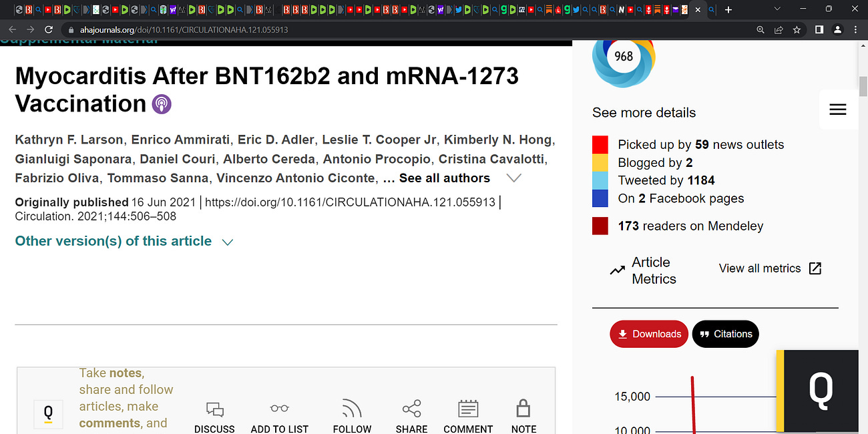Open the View all metrics external link
868x434 pixels.
coord(770,268)
